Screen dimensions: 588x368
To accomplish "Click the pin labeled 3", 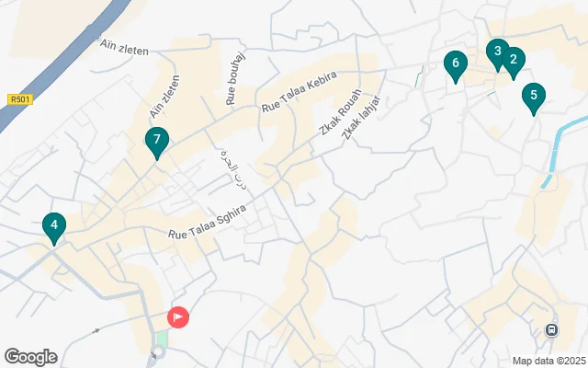I will pos(498,55).
